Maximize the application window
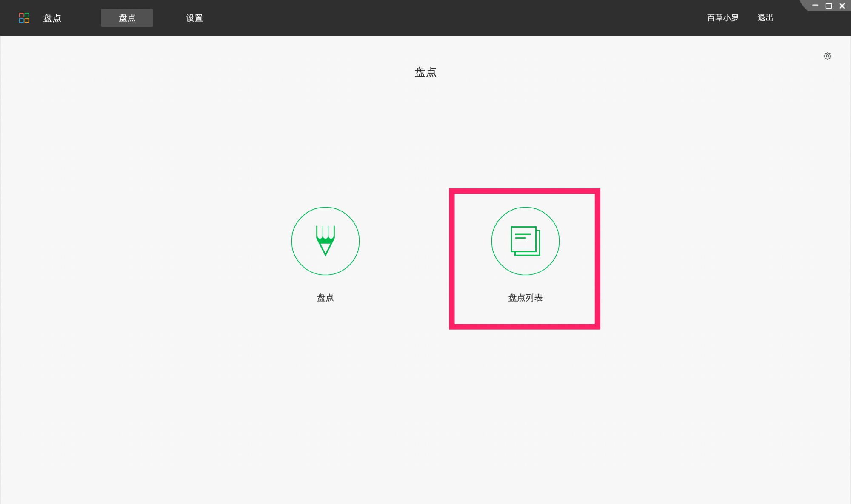851x504 pixels. click(x=828, y=6)
